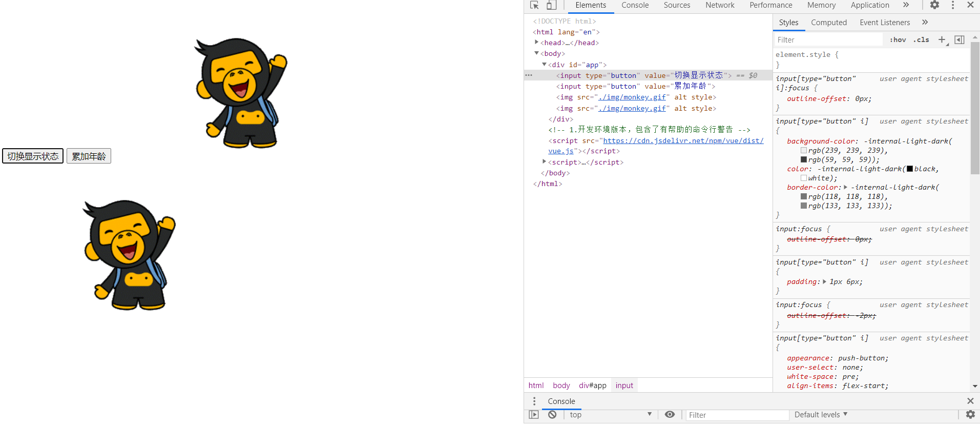980x426 pixels.
Task: Clear the console with the ban icon
Action: [x=552, y=415]
